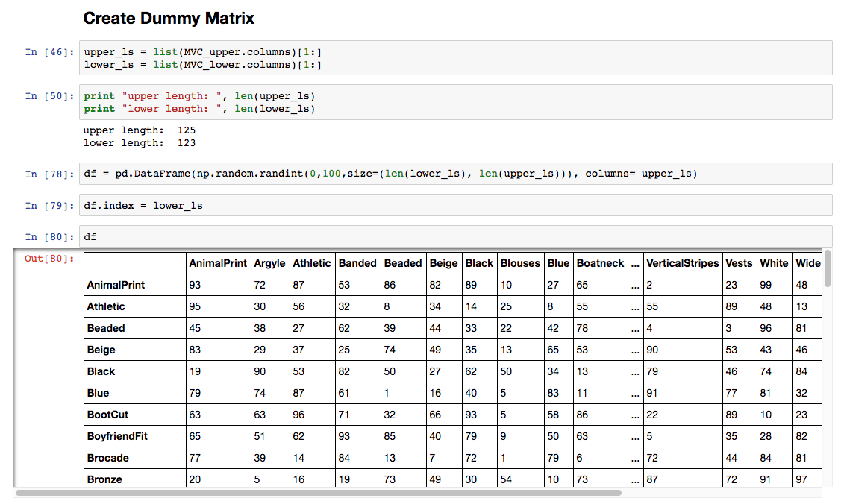841x504 pixels.
Task: Click value 99 in AnimalPrint row, White column
Action: click(x=766, y=285)
